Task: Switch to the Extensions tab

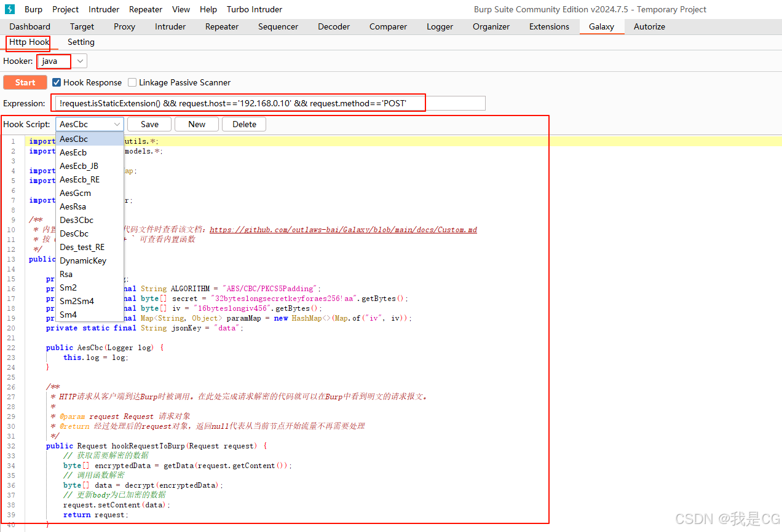Action: tap(549, 26)
